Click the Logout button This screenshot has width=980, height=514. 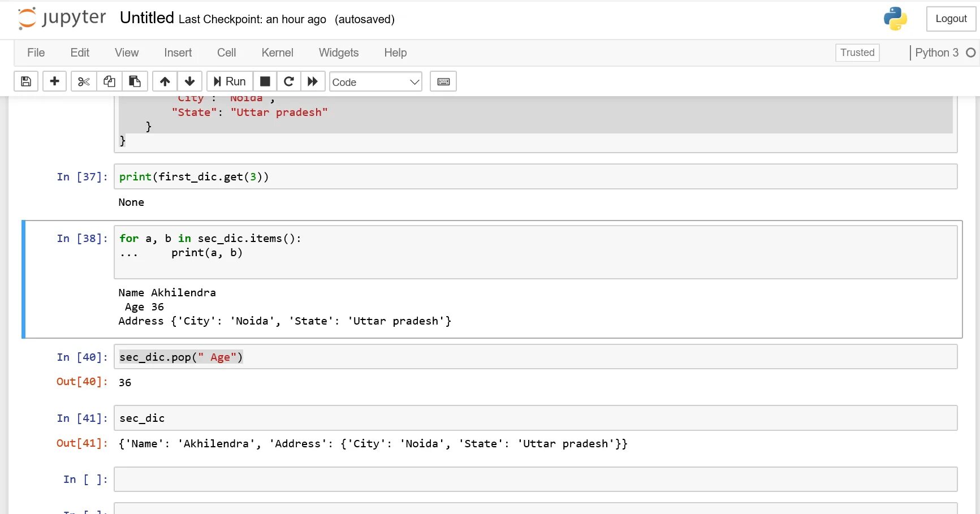(x=951, y=19)
